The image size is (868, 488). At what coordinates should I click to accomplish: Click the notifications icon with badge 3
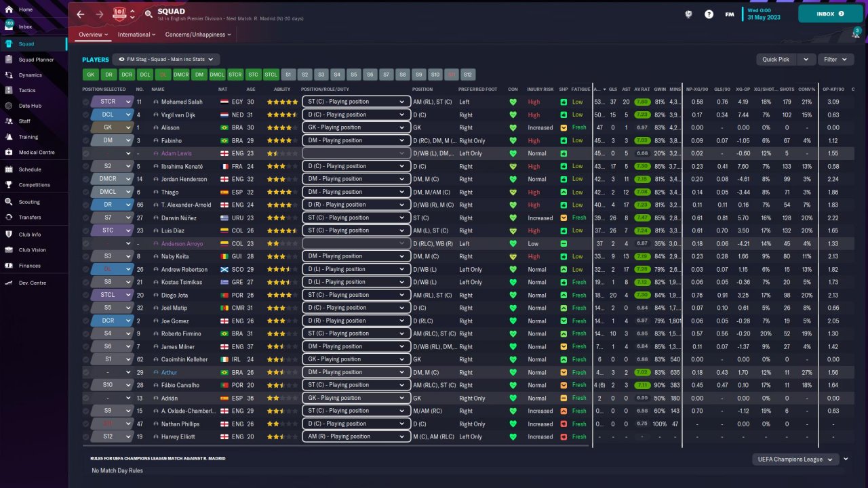point(856,33)
